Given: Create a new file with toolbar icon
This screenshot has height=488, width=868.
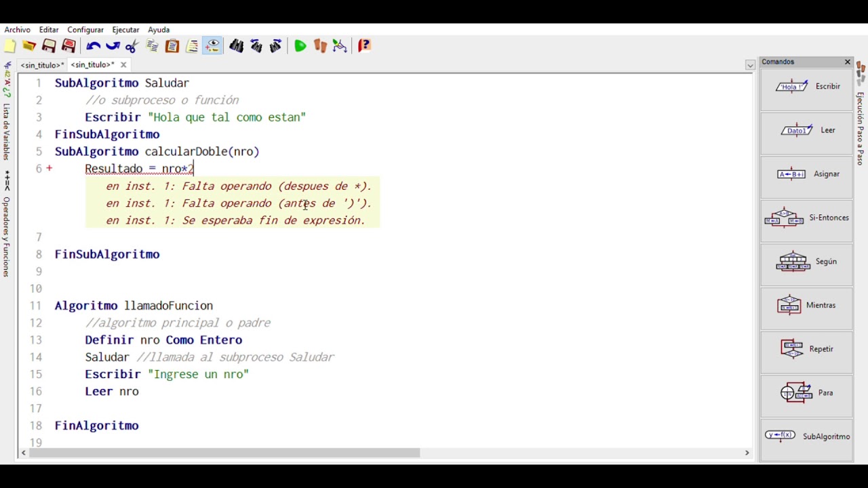Looking at the screenshot, I should point(9,46).
